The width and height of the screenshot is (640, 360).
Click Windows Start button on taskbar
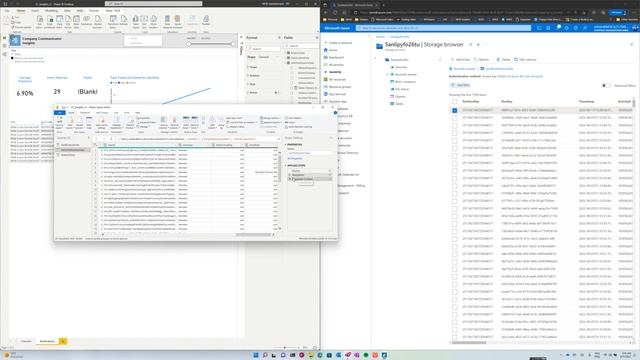(x=256, y=355)
